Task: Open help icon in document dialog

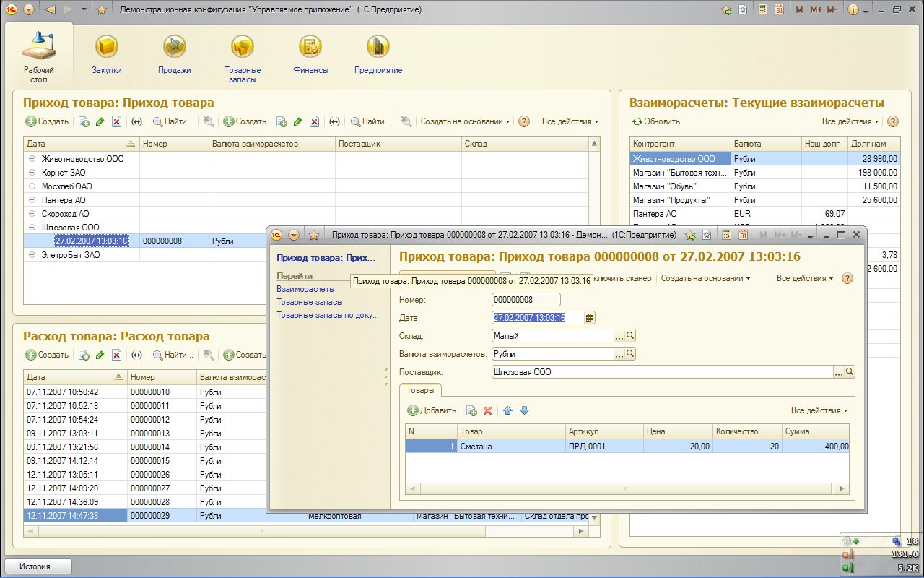Action: click(x=847, y=278)
